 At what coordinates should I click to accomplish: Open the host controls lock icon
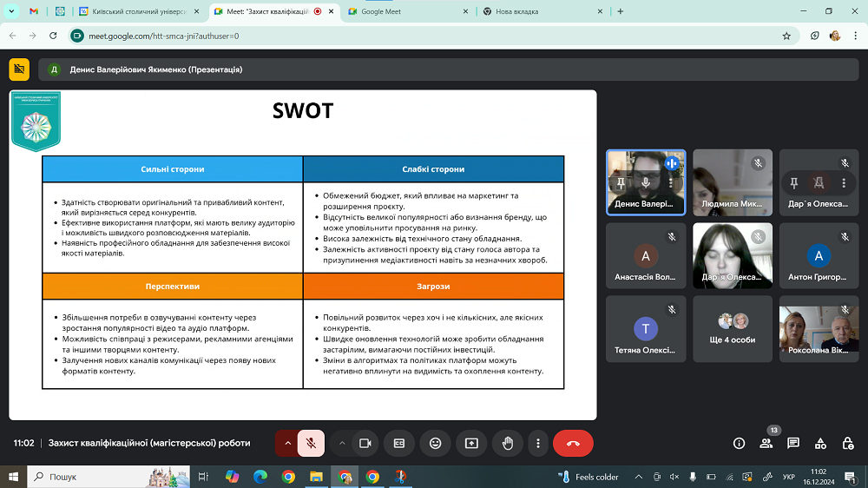[847, 443]
